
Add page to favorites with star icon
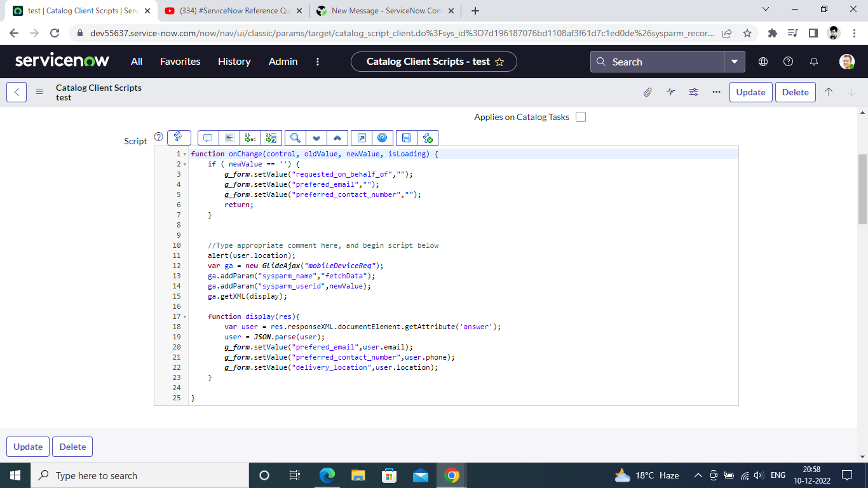click(499, 62)
